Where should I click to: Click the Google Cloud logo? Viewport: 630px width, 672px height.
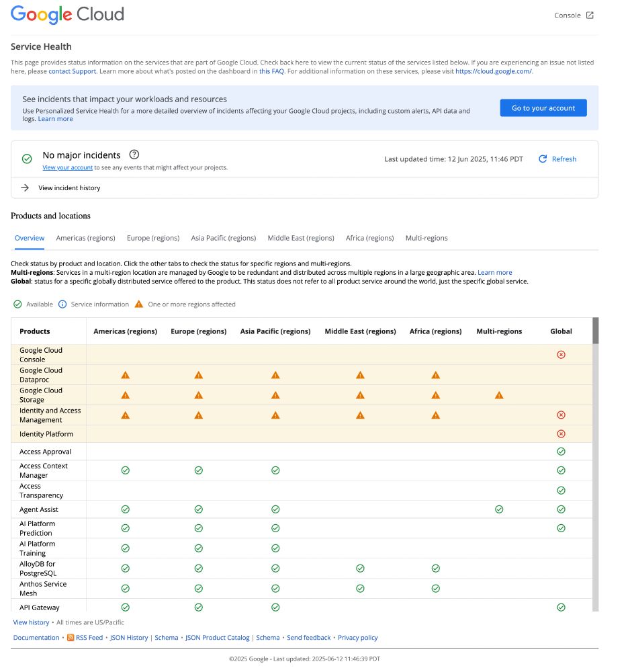coord(67,15)
